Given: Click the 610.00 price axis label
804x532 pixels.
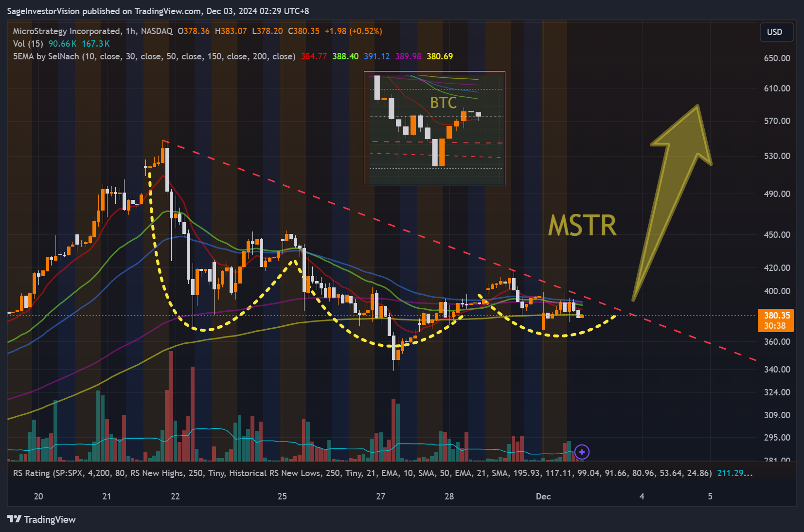Looking at the screenshot, I should (x=777, y=89).
